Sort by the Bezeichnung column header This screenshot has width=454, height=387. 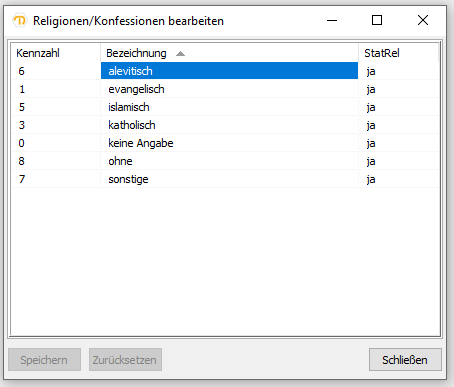[x=229, y=53]
